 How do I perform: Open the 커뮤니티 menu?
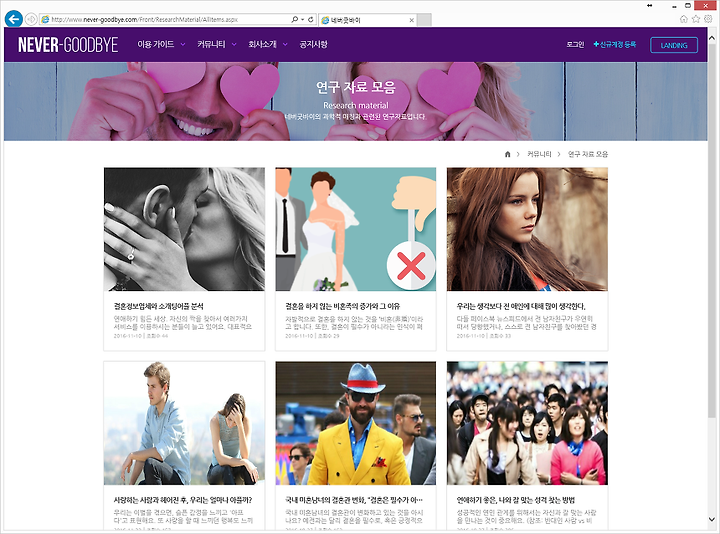pos(211,44)
